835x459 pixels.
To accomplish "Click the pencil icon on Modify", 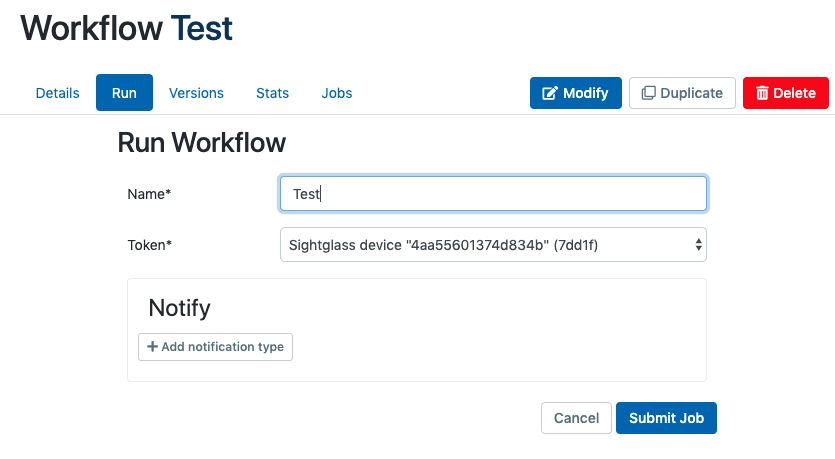I will click(x=550, y=93).
